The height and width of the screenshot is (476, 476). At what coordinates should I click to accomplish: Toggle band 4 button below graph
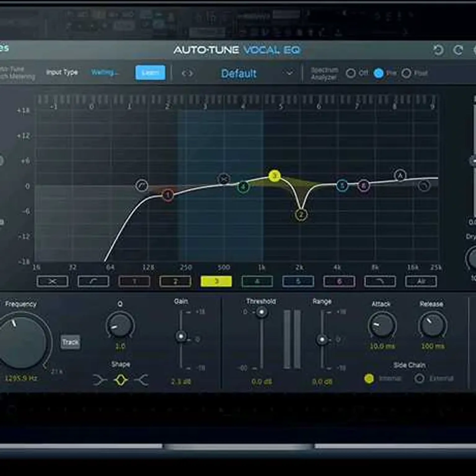click(x=257, y=281)
